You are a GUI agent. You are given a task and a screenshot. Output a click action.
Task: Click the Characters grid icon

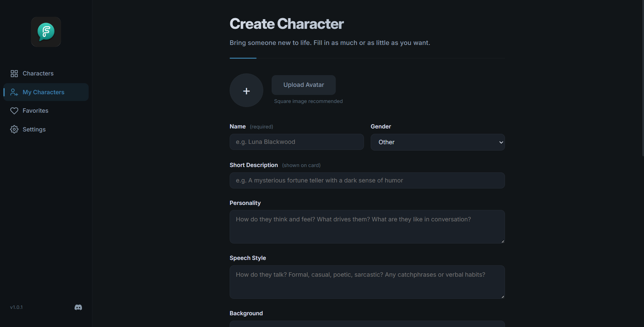[14, 73]
